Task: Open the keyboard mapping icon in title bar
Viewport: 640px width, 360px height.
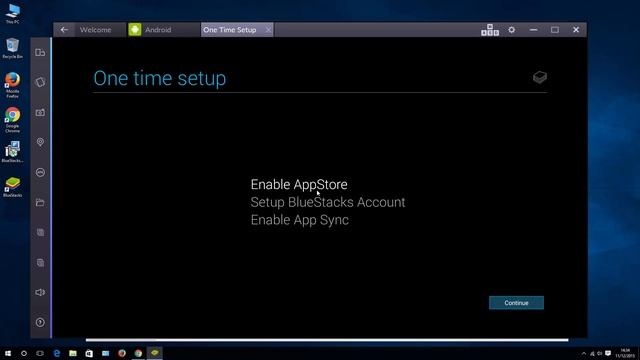Action: [490, 30]
